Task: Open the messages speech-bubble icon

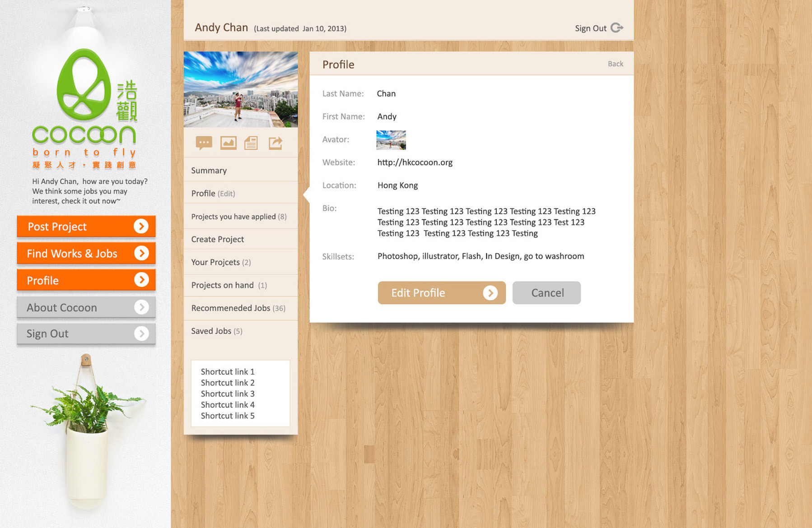Action: tap(204, 144)
